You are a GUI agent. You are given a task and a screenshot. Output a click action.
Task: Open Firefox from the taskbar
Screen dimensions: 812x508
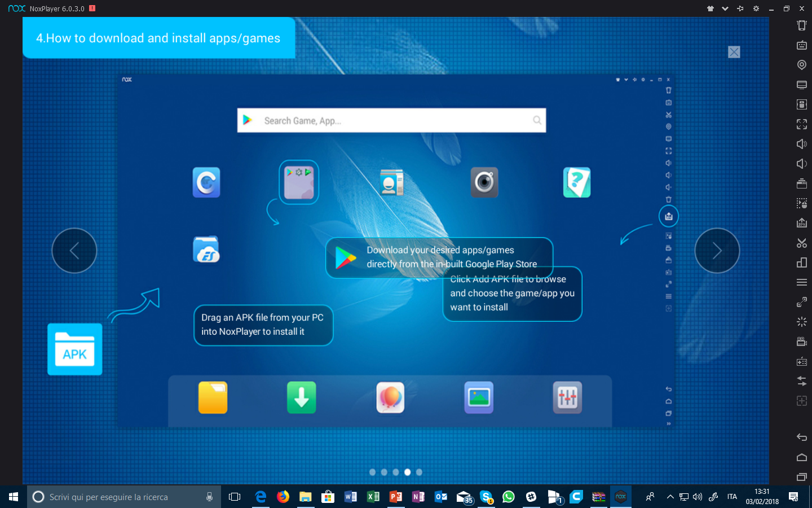click(283, 497)
